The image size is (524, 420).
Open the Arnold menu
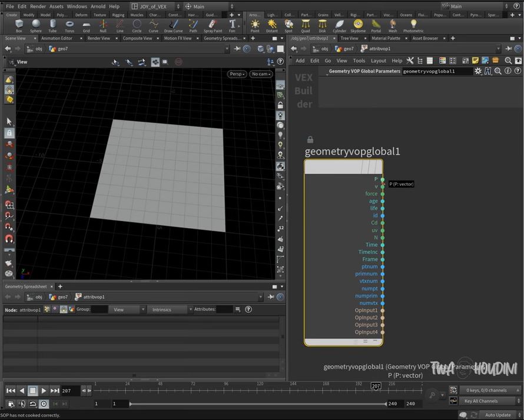tap(98, 6)
